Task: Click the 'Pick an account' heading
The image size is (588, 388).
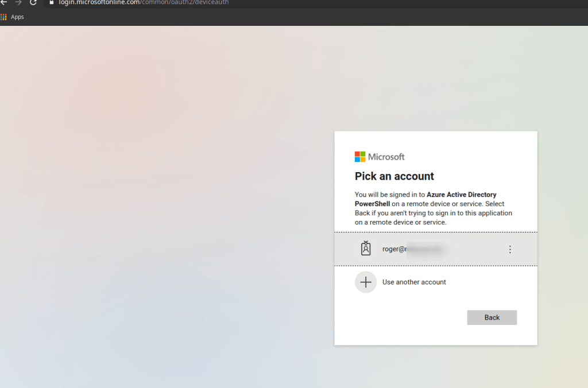Action: pyautogui.click(x=394, y=176)
